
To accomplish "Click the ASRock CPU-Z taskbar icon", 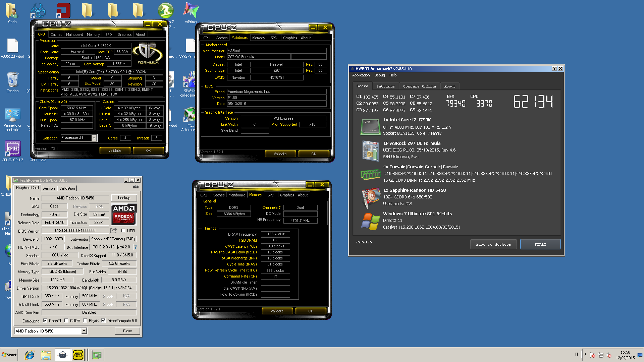I will tap(78, 355).
